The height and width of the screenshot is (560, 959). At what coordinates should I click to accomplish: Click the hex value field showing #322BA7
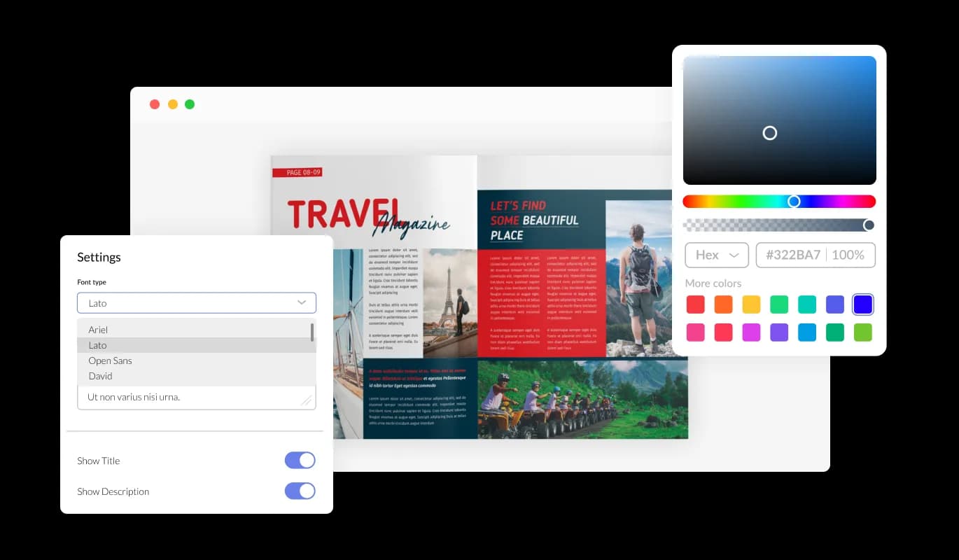click(815, 255)
